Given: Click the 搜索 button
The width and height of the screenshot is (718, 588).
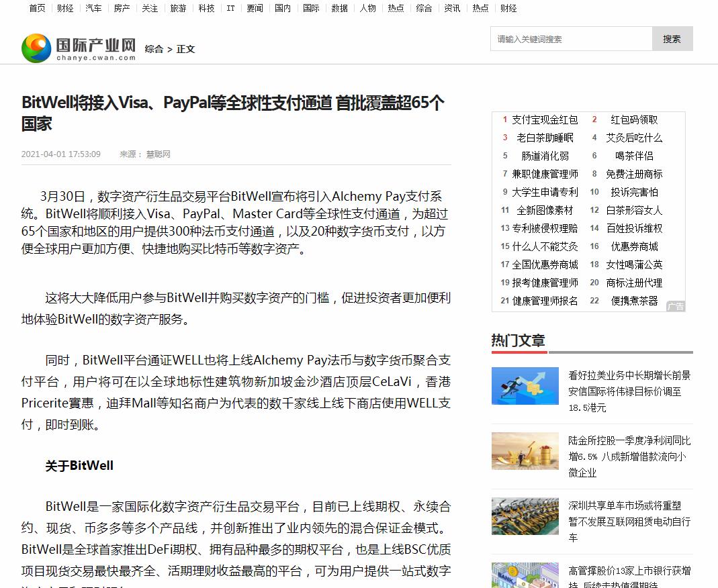Looking at the screenshot, I should [x=672, y=39].
